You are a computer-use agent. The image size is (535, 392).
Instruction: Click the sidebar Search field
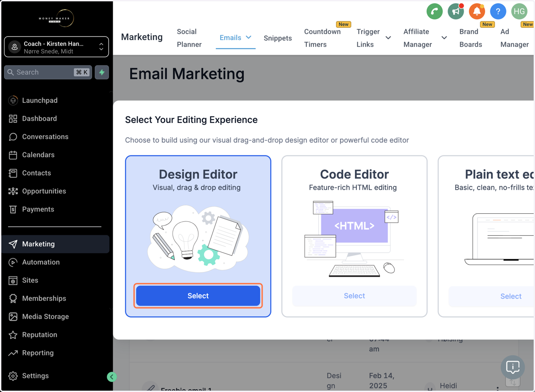(x=48, y=72)
